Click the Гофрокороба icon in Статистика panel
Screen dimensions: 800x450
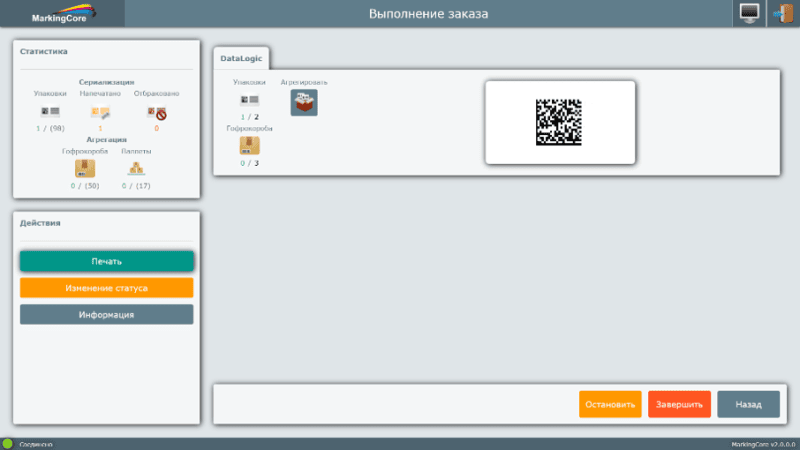85,168
